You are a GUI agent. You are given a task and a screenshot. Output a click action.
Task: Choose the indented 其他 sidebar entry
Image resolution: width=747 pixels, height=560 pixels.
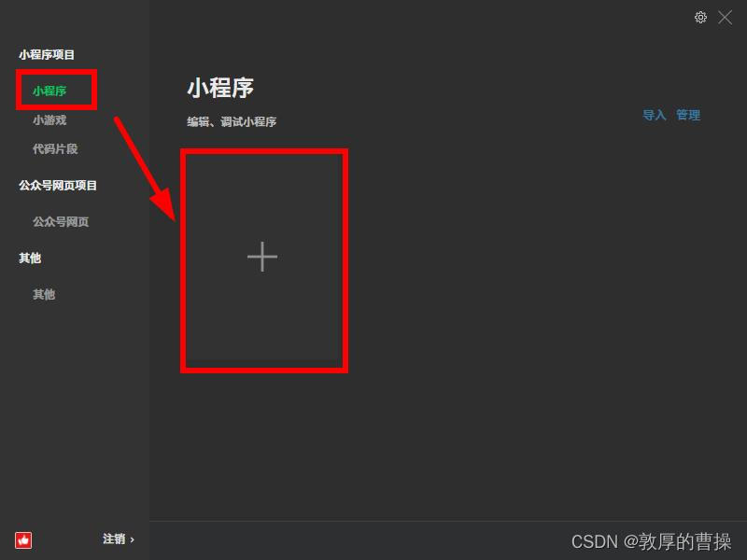(x=44, y=294)
